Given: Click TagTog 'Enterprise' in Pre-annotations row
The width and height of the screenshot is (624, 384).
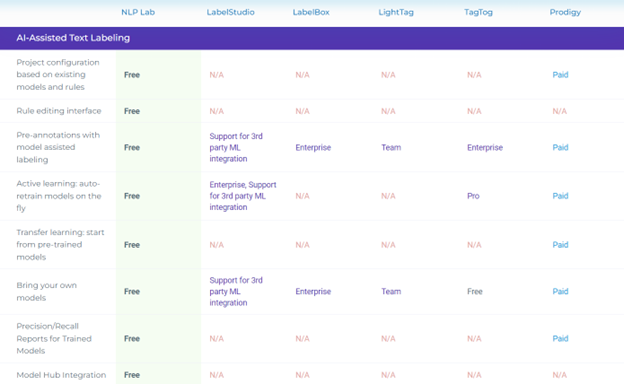Looking at the screenshot, I should pyautogui.click(x=485, y=147).
